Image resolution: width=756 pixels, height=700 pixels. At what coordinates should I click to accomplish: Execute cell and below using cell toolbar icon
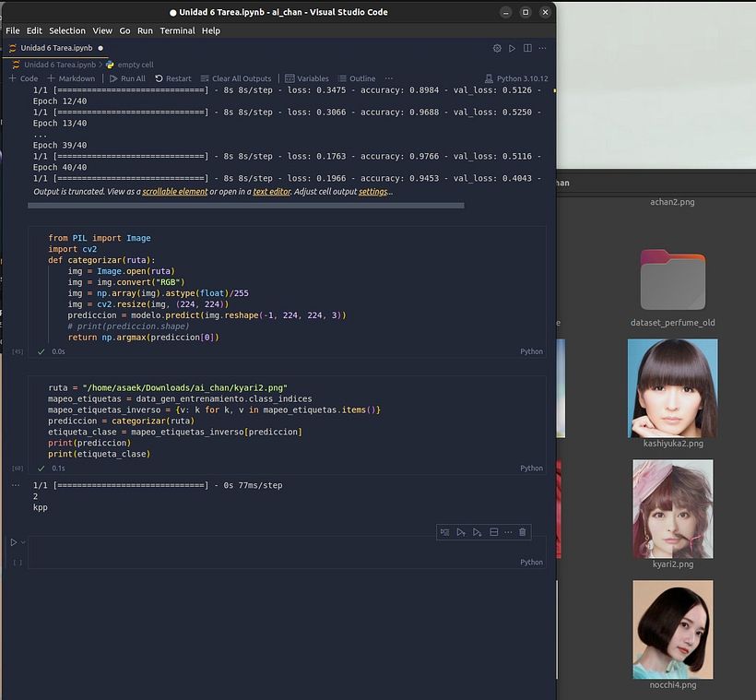coord(477,532)
